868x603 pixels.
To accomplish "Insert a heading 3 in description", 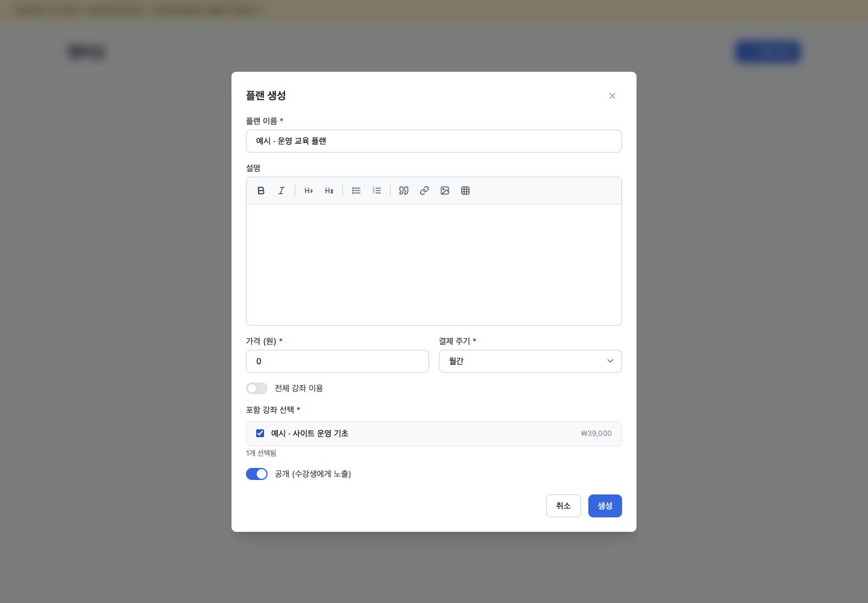I will tap(329, 191).
